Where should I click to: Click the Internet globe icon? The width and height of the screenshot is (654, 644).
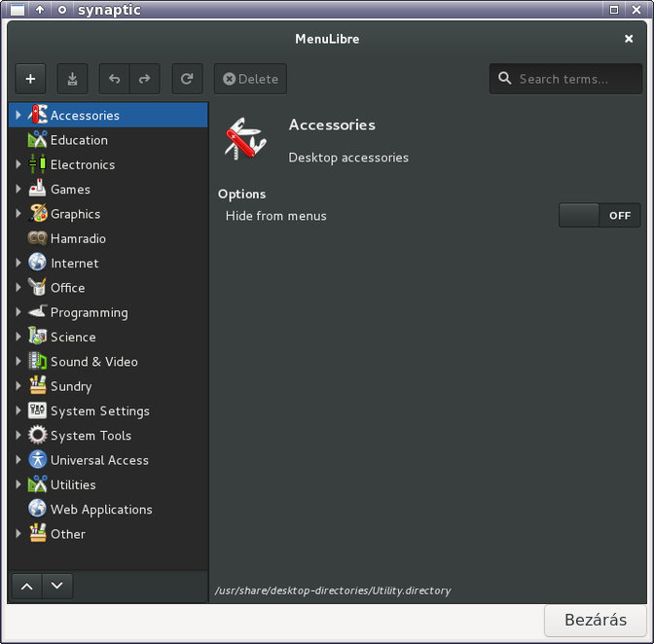click(x=38, y=263)
